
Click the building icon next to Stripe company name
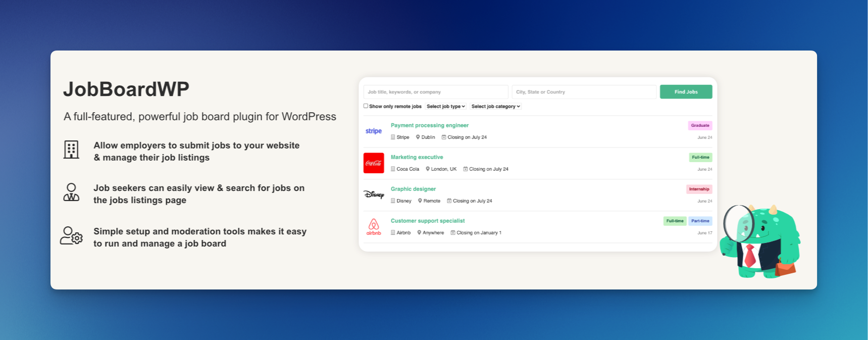tap(393, 137)
